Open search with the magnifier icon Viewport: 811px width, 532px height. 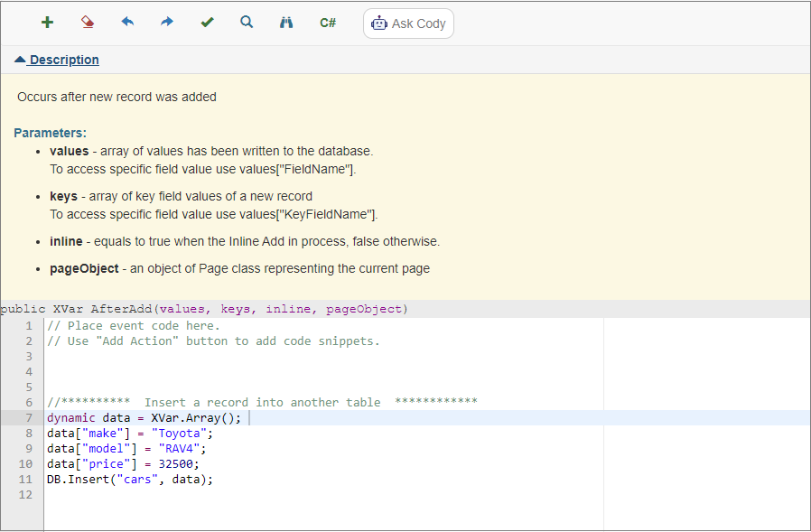click(x=247, y=22)
